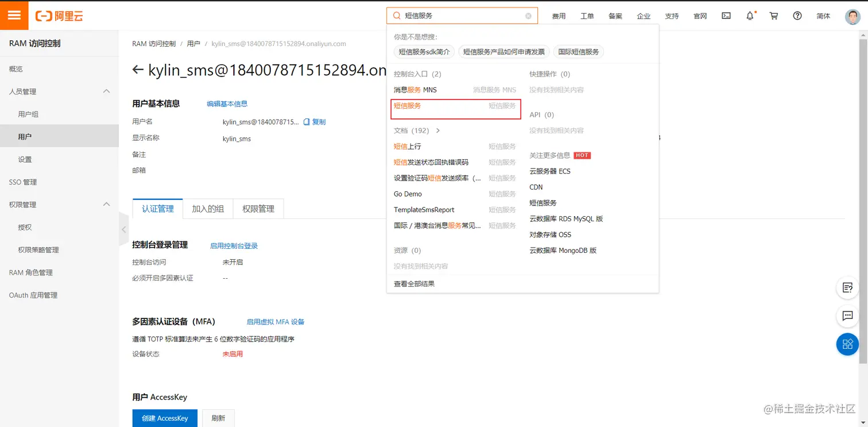868x427 pixels.
Task: Click 查看全部结果
Action: [414, 284]
